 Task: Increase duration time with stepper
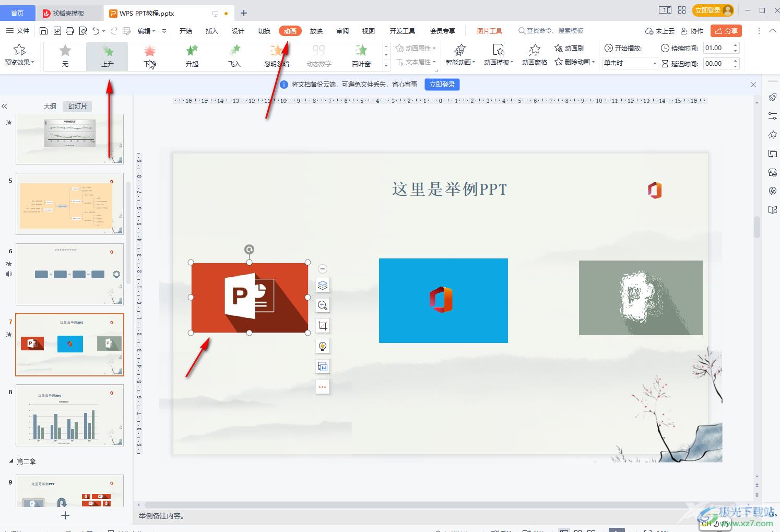736,45
